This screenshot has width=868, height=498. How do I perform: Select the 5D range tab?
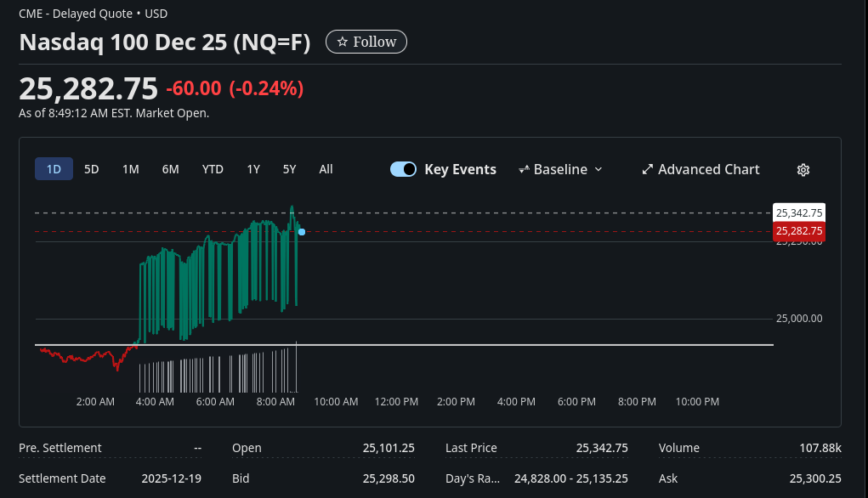click(x=91, y=169)
